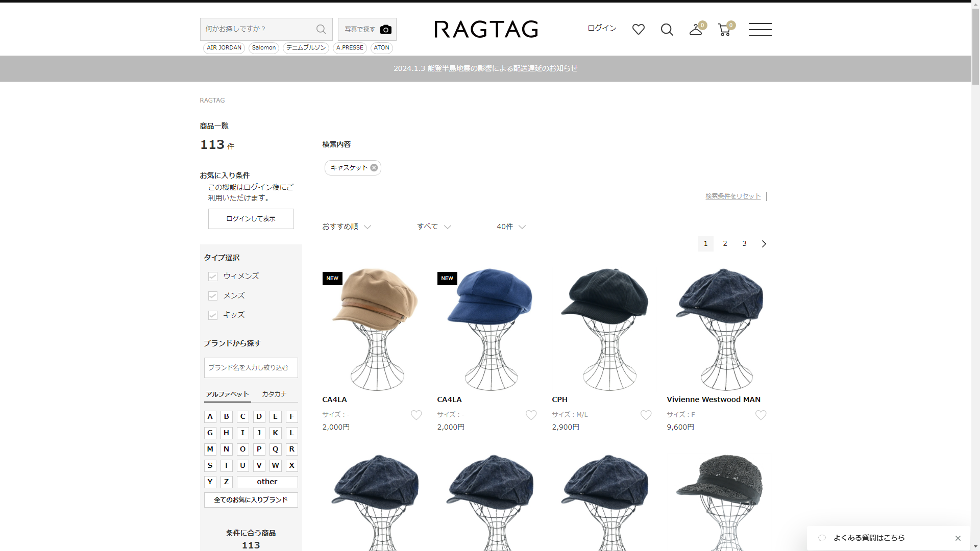The height and width of the screenshot is (551, 980).
Task: Favorite the Vivienne Westwood MAN cap
Action: 761,415
